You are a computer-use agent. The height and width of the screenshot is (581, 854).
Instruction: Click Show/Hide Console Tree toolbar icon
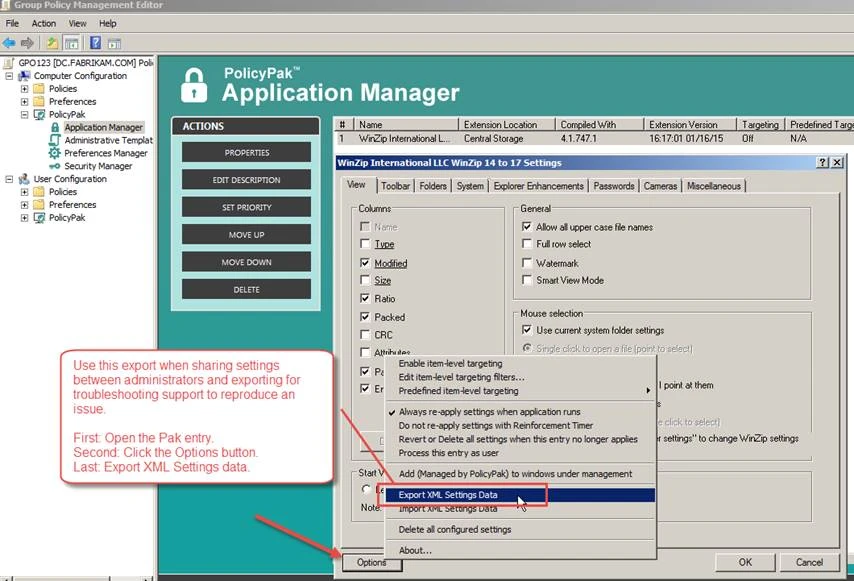[x=72, y=43]
